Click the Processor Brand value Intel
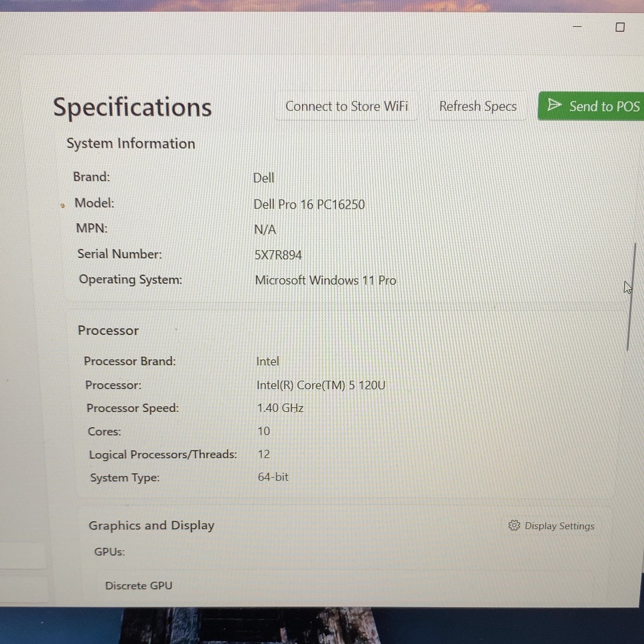Viewport: 644px width, 644px height. coord(267,361)
